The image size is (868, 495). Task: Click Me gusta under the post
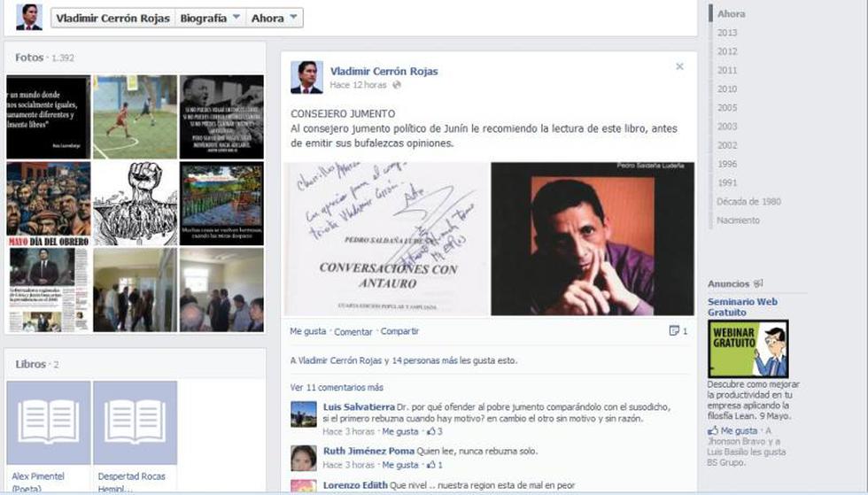pos(308,331)
